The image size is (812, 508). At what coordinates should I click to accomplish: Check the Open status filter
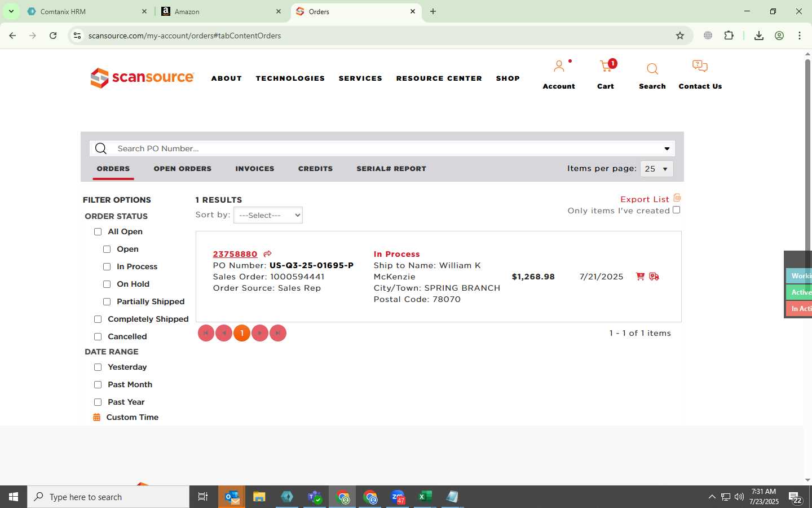(x=107, y=249)
